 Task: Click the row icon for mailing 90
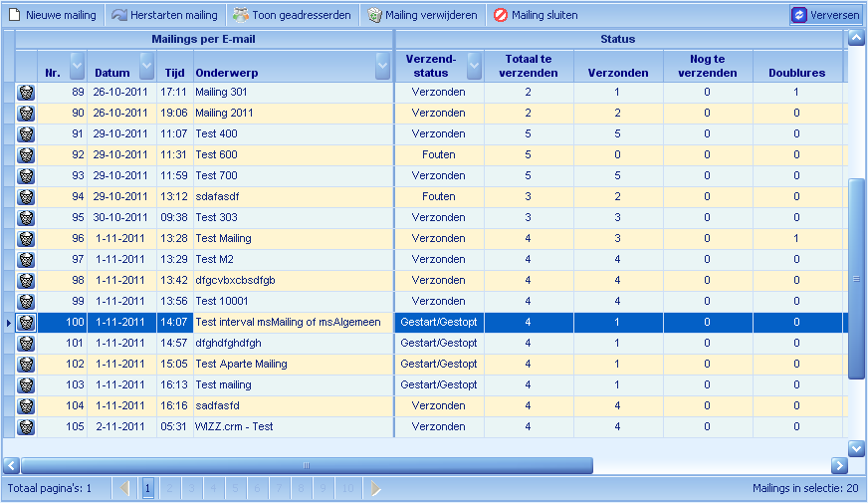(x=26, y=114)
